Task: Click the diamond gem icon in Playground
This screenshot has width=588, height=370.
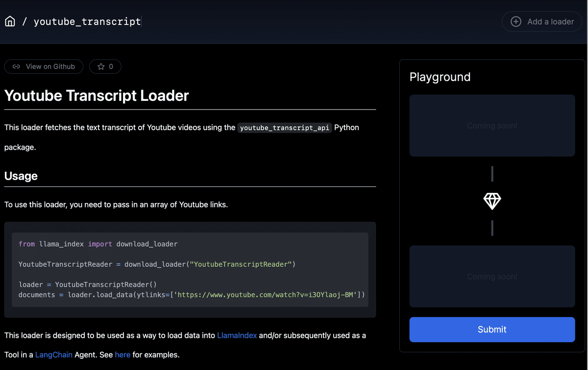Action: pyautogui.click(x=492, y=201)
